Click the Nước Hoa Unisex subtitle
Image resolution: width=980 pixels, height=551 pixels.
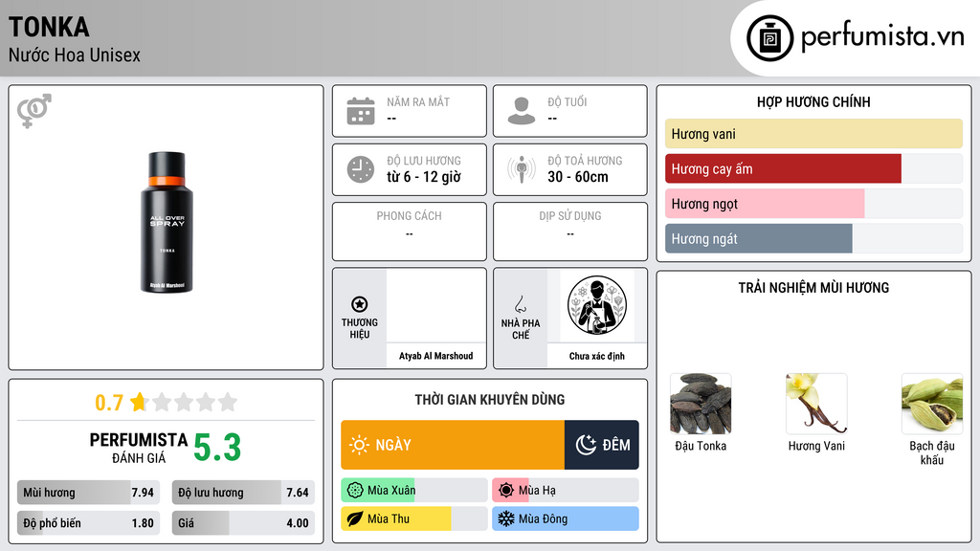(x=75, y=55)
